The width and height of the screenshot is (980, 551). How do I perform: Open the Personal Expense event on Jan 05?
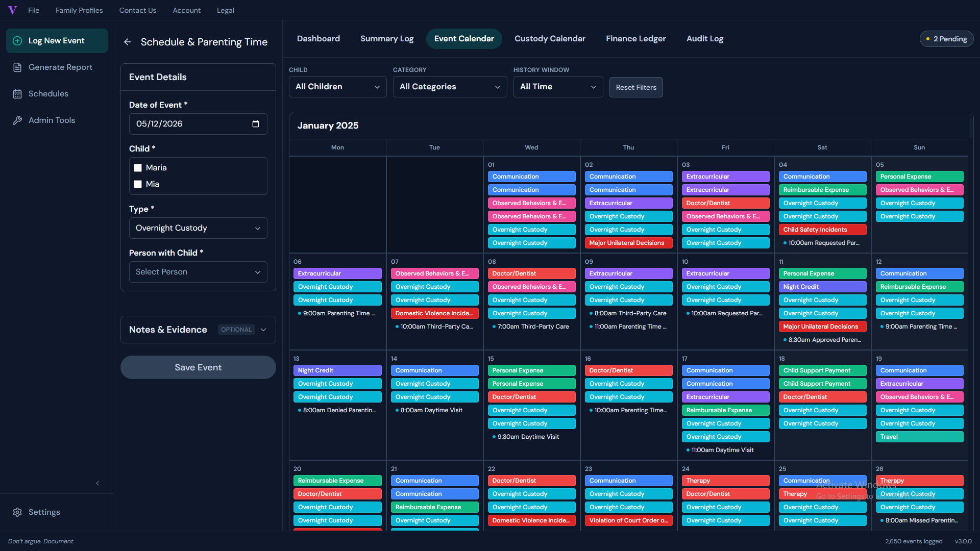point(919,177)
